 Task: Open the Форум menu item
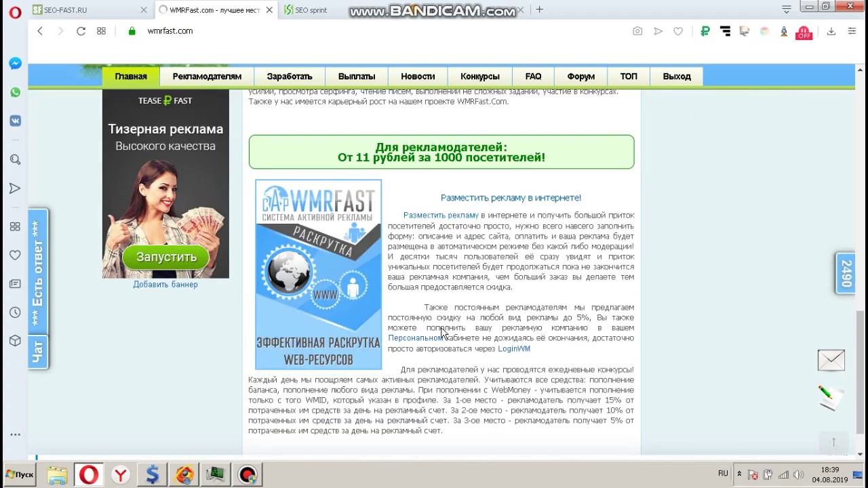coord(581,77)
